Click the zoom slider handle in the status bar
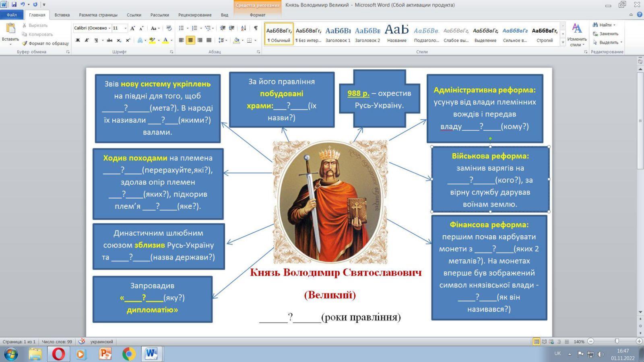The height and width of the screenshot is (362, 644). (617, 341)
